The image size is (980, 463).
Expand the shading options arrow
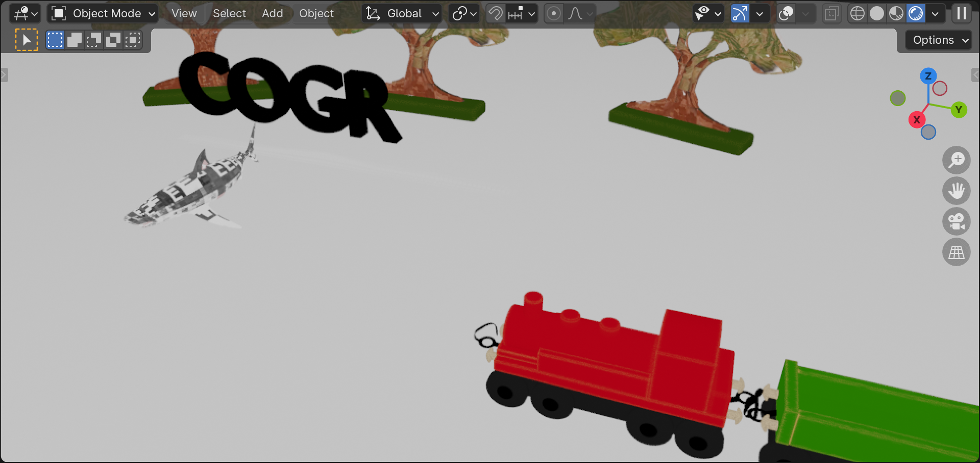tap(935, 14)
